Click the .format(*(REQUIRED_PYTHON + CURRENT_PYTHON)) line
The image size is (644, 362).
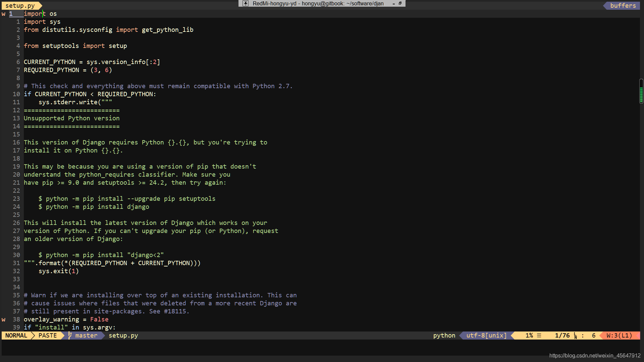(x=112, y=263)
